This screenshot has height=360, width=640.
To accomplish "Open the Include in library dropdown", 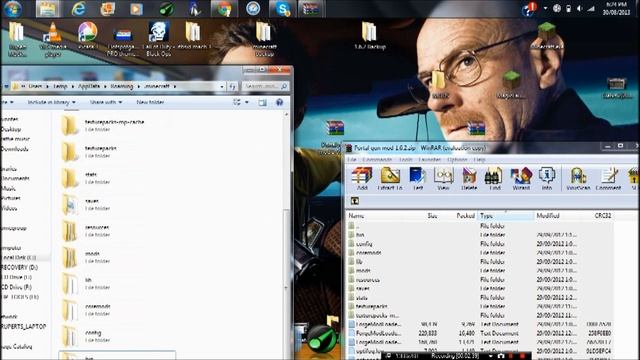I will pyautogui.click(x=51, y=102).
